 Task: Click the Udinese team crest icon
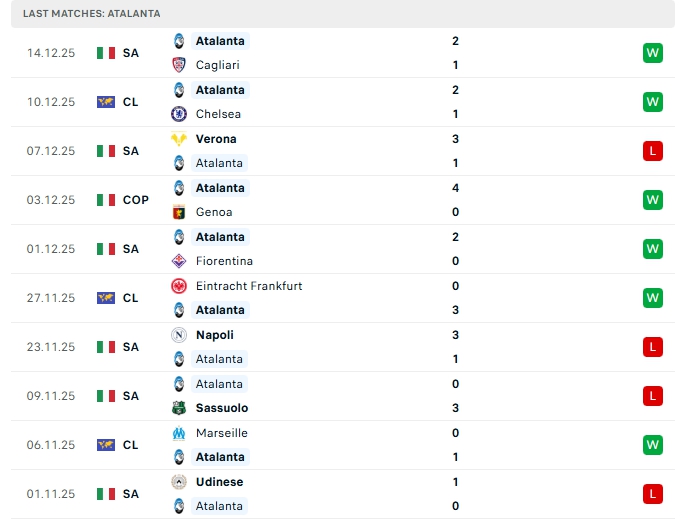point(179,482)
